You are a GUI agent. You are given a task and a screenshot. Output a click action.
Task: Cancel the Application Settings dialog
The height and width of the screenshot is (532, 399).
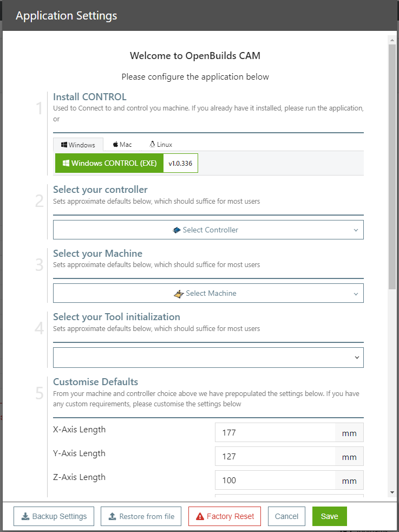[x=286, y=516]
